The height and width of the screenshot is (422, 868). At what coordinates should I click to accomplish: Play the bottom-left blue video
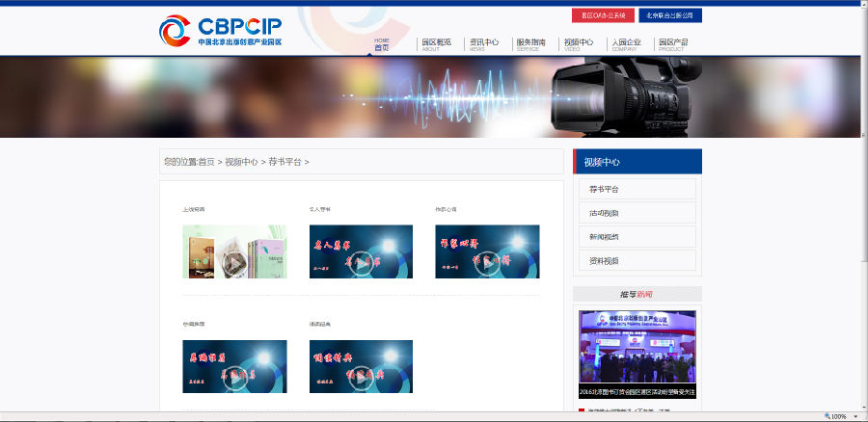234,367
